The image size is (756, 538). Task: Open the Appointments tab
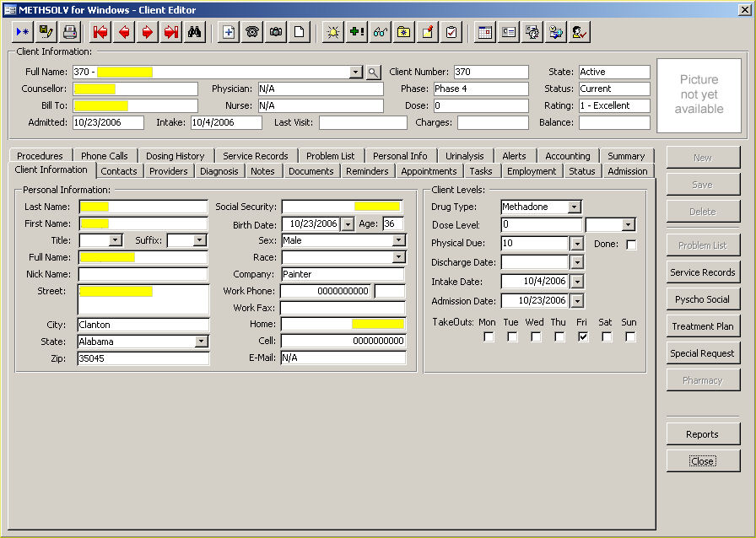tap(429, 171)
